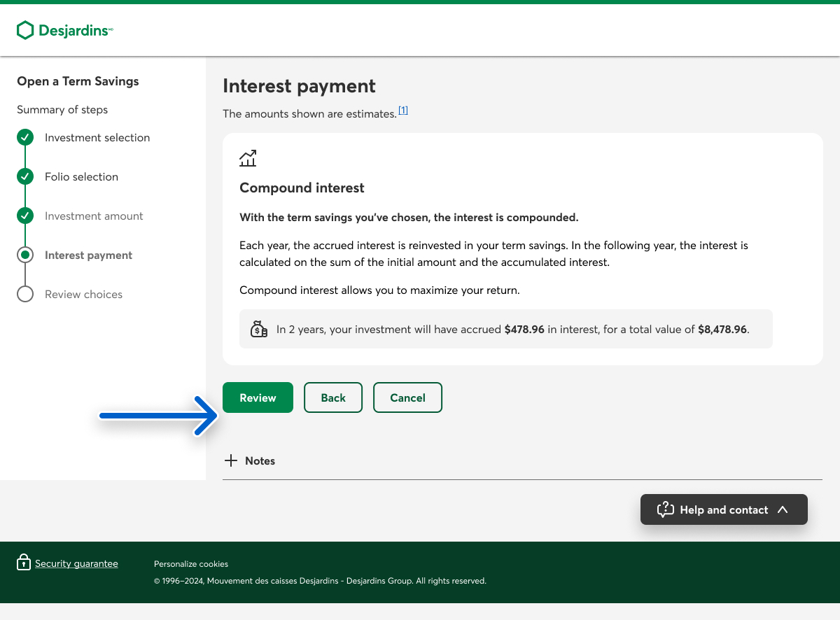Click the money bag icon
This screenshot has height=620, width=840.
[x=258, y=329]
